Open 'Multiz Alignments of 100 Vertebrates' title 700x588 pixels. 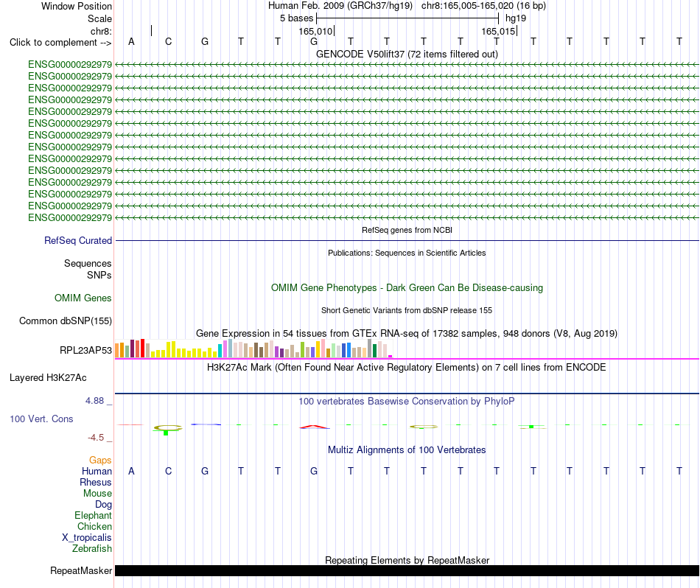click(407, 450)
